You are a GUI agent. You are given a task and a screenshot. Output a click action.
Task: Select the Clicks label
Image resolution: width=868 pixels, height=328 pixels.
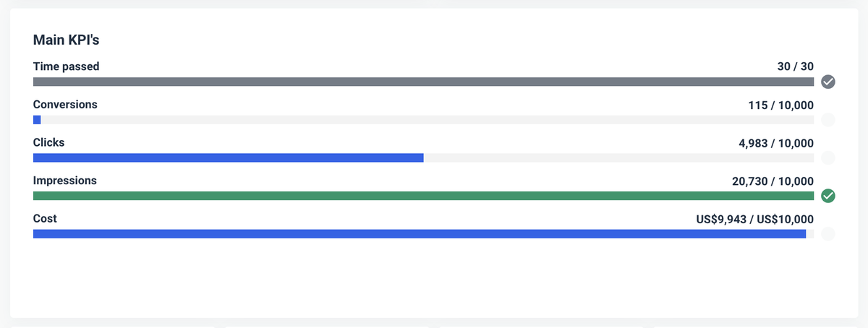(48, 142)
